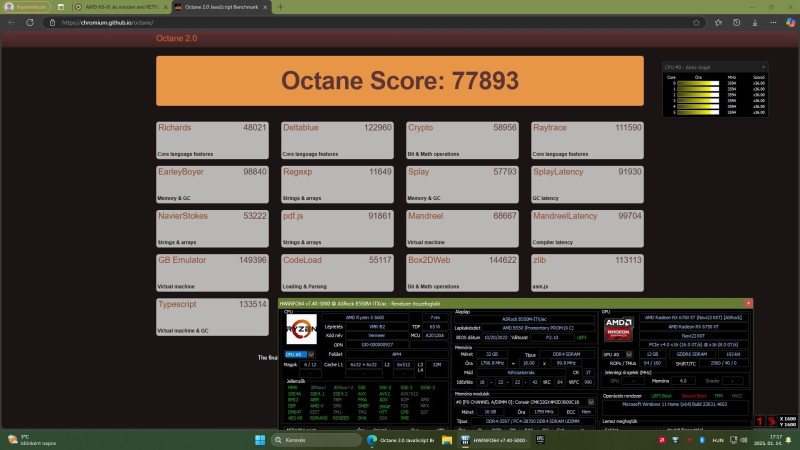Screen dimensions: 800x450
Task: Switch to Edge Octane taskbar button
Action: (401, 440)
